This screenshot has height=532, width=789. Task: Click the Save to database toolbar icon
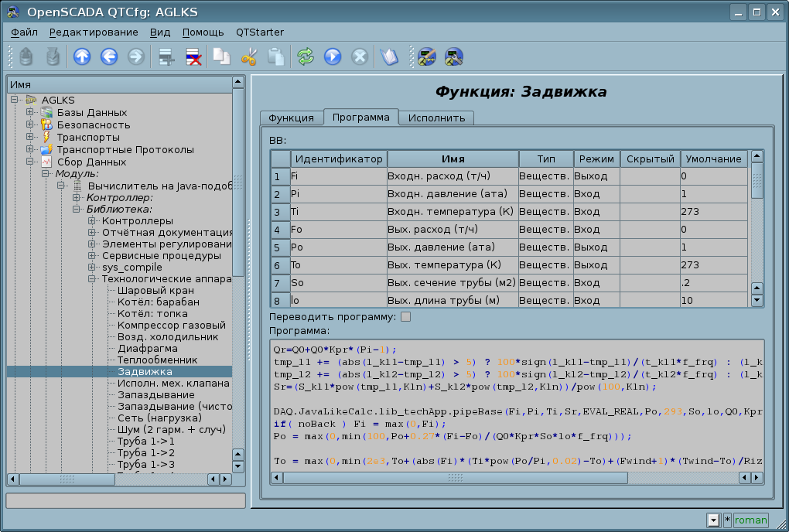click(53, 56)
